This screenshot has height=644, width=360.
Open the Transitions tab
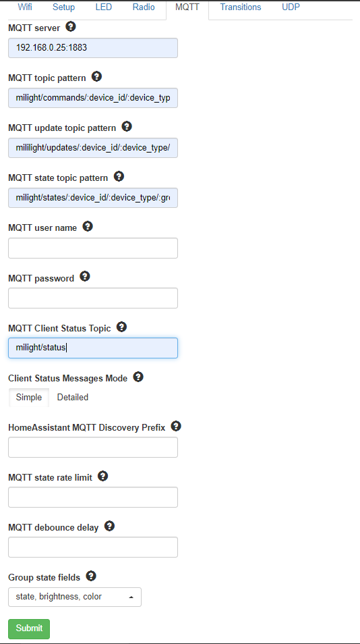pos(241,7)
